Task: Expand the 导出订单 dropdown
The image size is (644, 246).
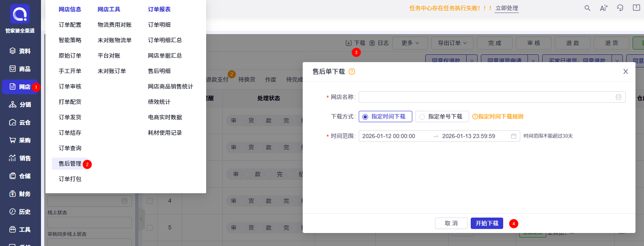Action: [x=452, y=43]
